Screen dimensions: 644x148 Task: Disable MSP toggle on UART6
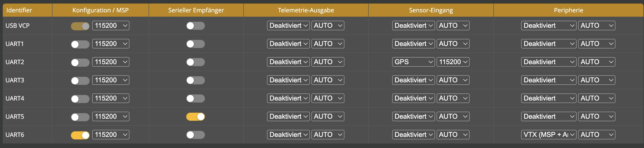80,135
